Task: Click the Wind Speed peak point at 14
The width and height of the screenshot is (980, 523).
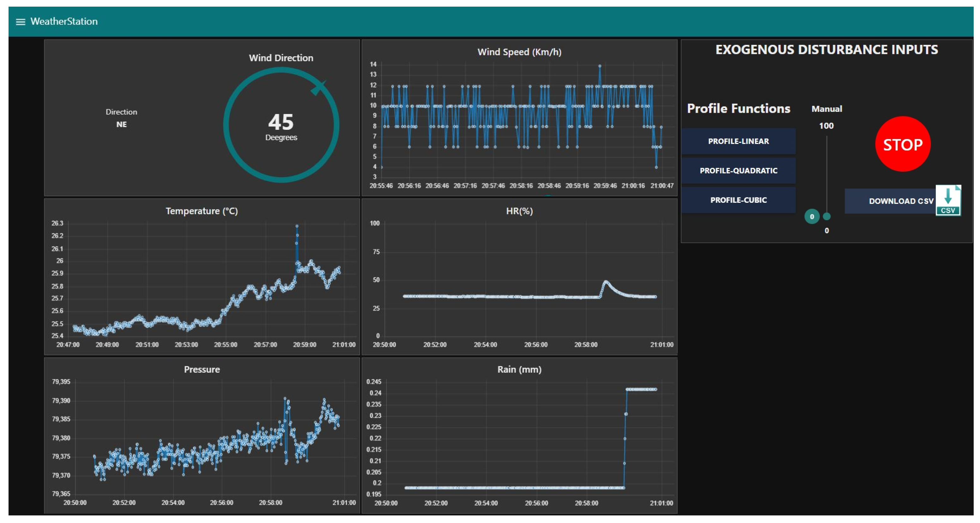Action: click(x=600, y=66)
